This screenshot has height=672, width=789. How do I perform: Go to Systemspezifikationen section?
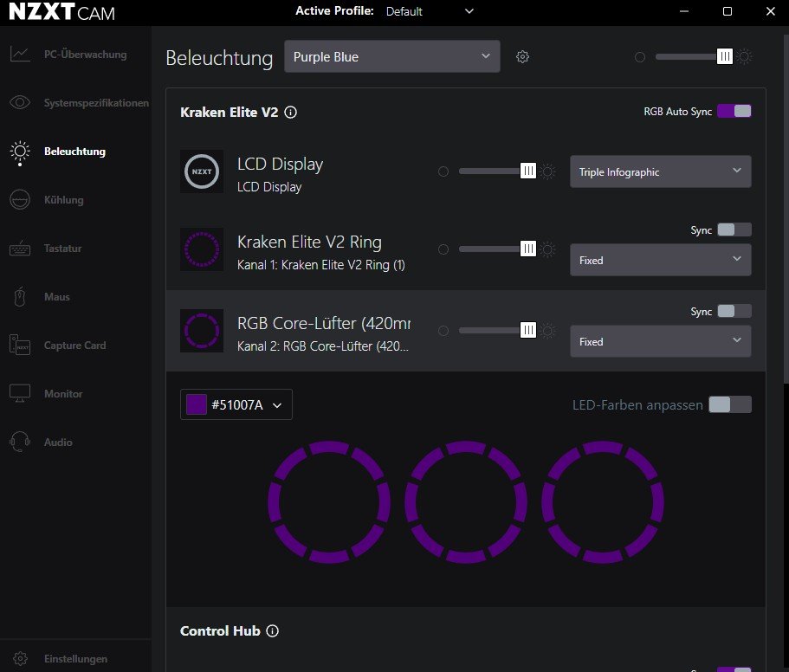(96, 102)
